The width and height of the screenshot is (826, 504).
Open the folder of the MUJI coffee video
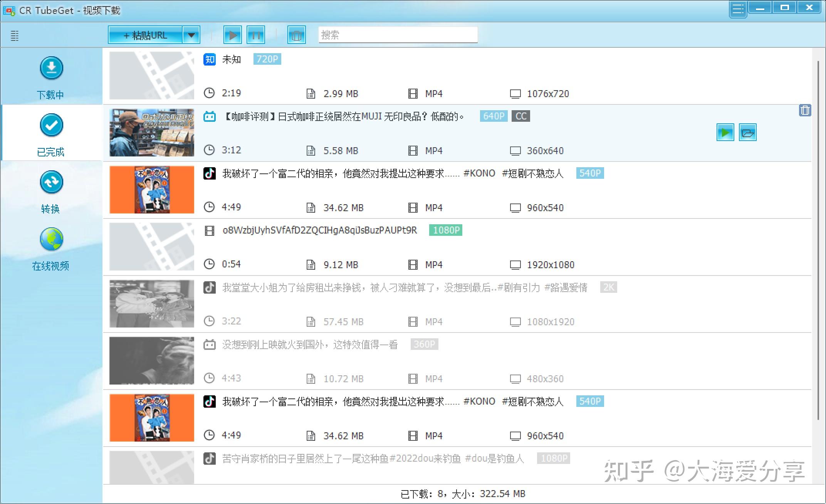pyautogui.click(x=748, y=133)
